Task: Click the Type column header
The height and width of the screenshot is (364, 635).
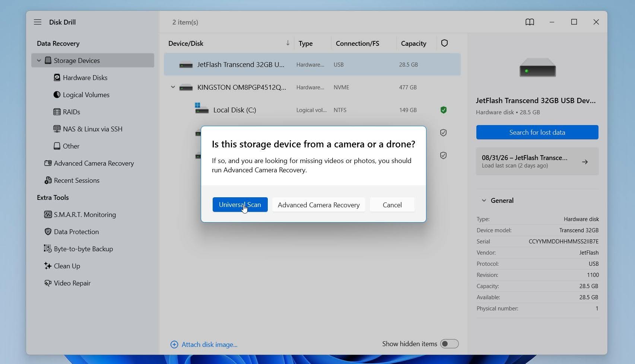Action: [x=306, y=43]
